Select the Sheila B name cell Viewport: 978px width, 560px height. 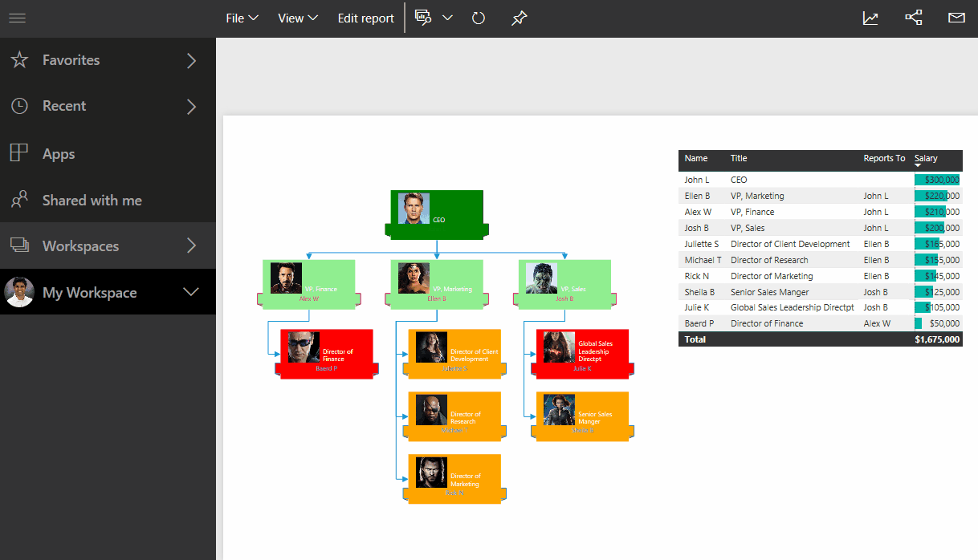[699, 292]
